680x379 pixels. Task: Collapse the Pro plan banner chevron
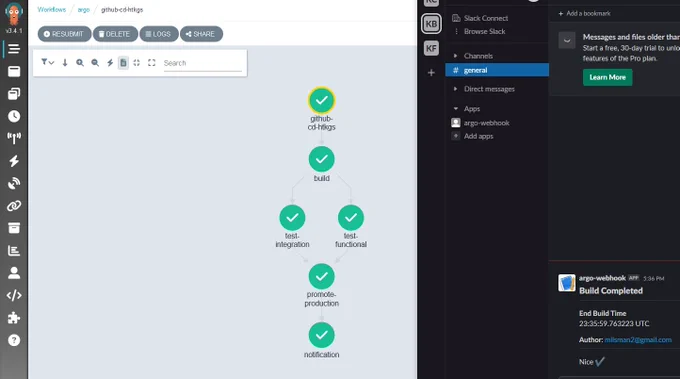pos(567,41)
